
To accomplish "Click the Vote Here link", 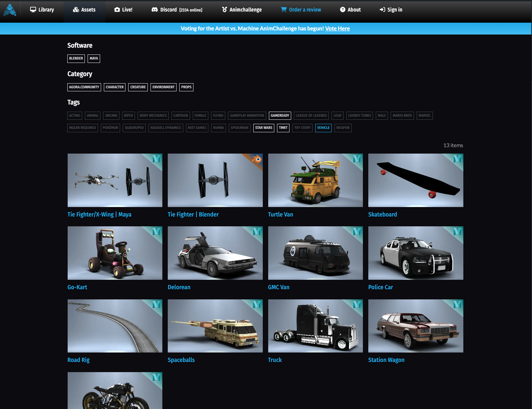I will (338, 29).
